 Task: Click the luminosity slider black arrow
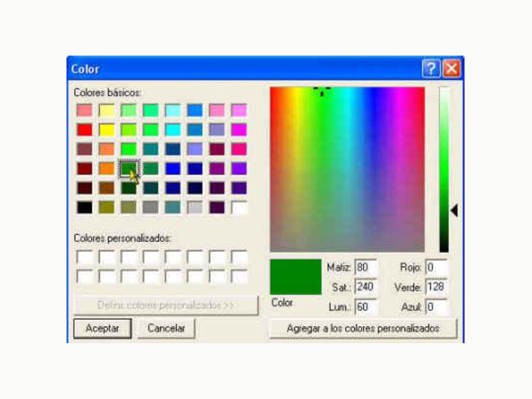[454, 211]
